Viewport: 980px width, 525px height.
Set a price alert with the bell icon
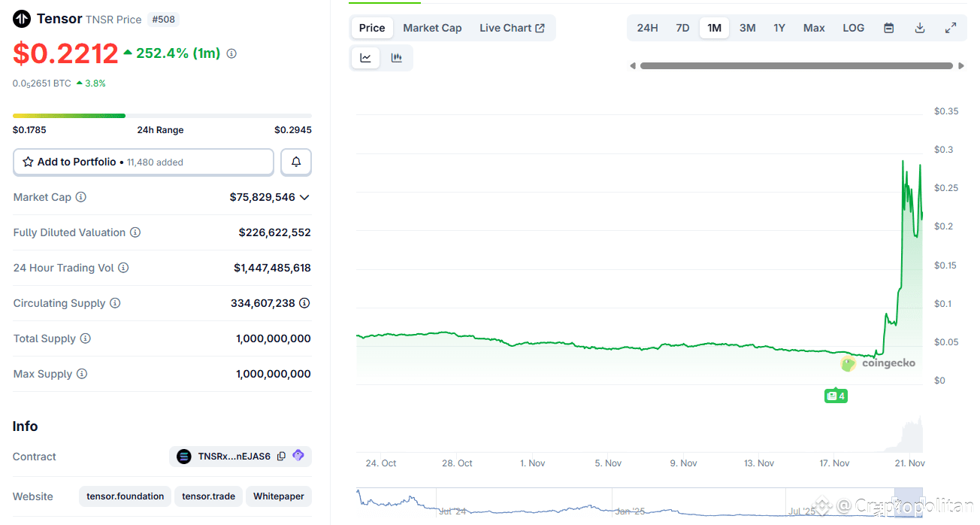click(295, 162)
